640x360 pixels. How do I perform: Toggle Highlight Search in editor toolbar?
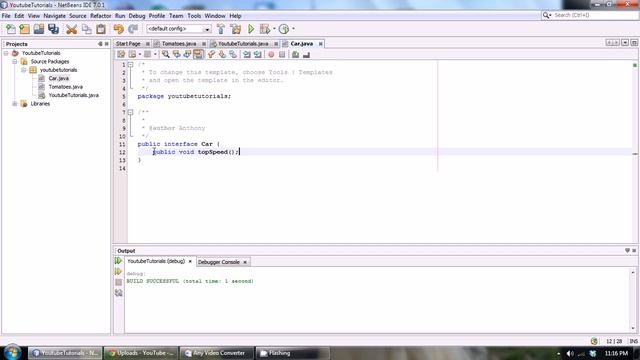click(198, 54)
